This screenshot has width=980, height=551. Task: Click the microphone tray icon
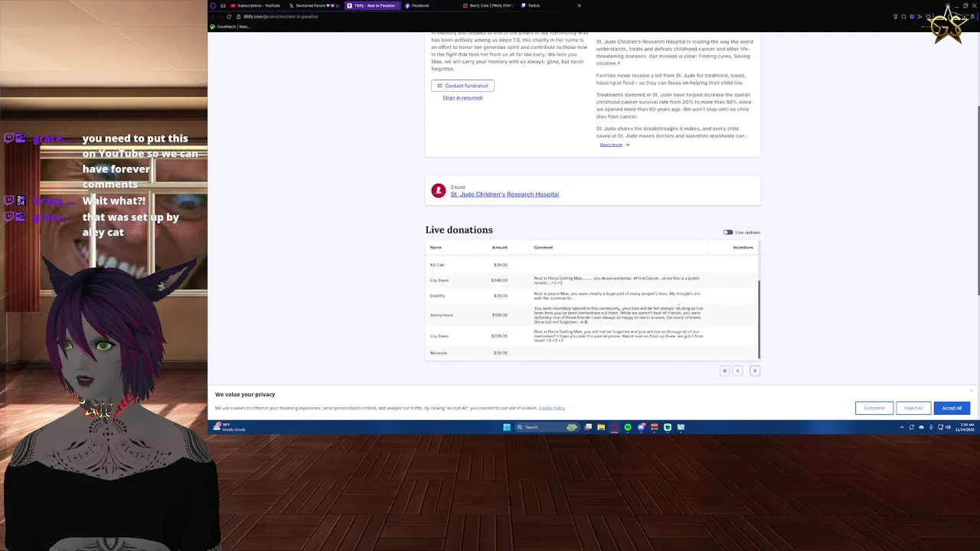931,427
